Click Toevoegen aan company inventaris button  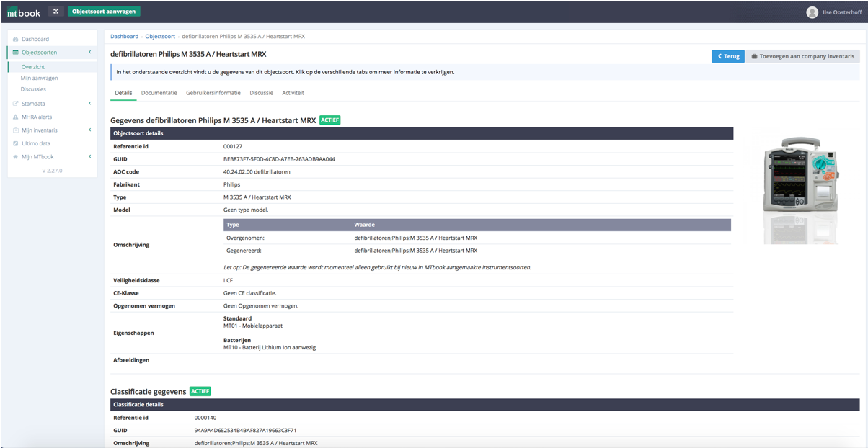click(803, 56)
